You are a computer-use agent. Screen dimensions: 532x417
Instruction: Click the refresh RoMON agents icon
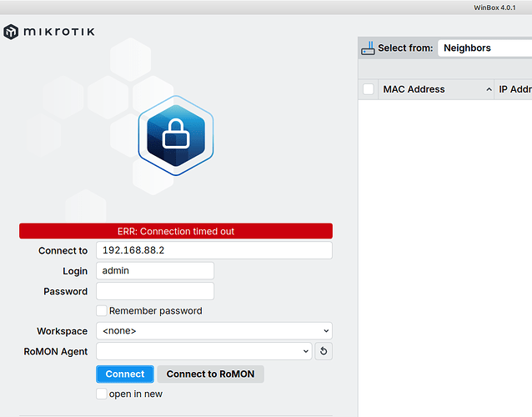(324, 351)
